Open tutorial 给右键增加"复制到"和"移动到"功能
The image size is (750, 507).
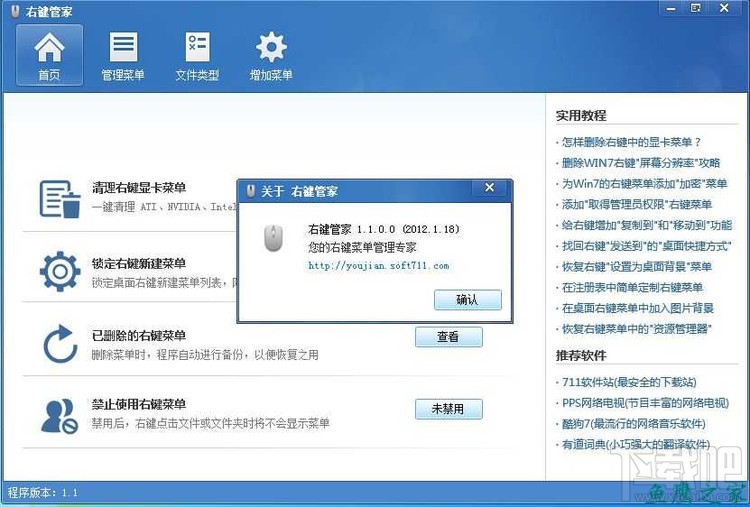click(647, 225)
